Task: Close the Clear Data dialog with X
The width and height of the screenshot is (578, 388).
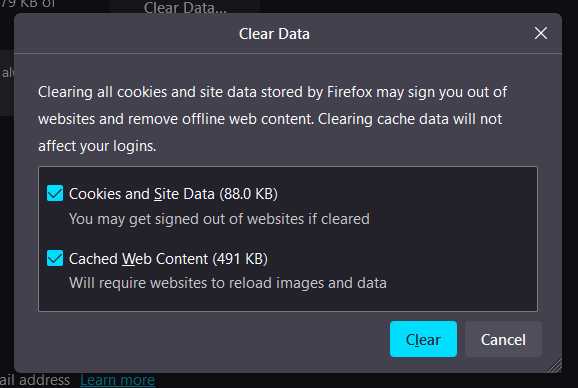Action: coord(540,33)
